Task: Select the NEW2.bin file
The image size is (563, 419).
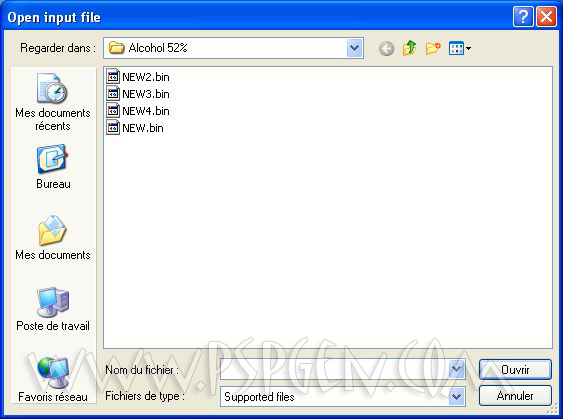Action: pyautogui.click(x=138, y=77)
